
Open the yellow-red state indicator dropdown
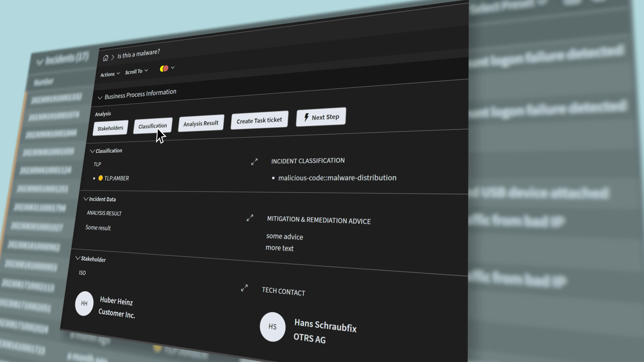click(167, 68)
